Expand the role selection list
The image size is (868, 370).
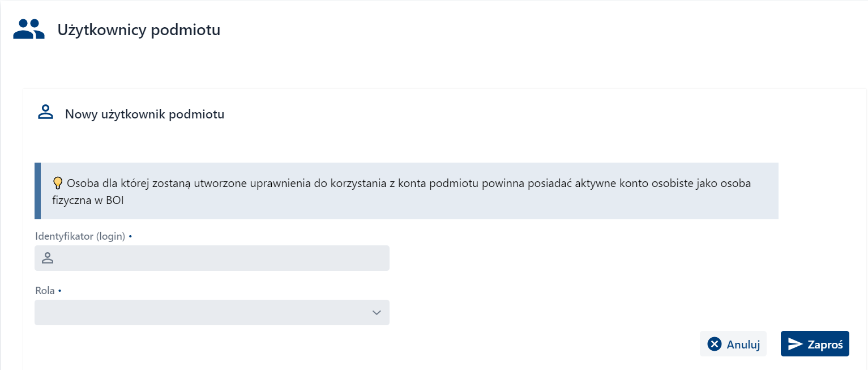[212, 312]
